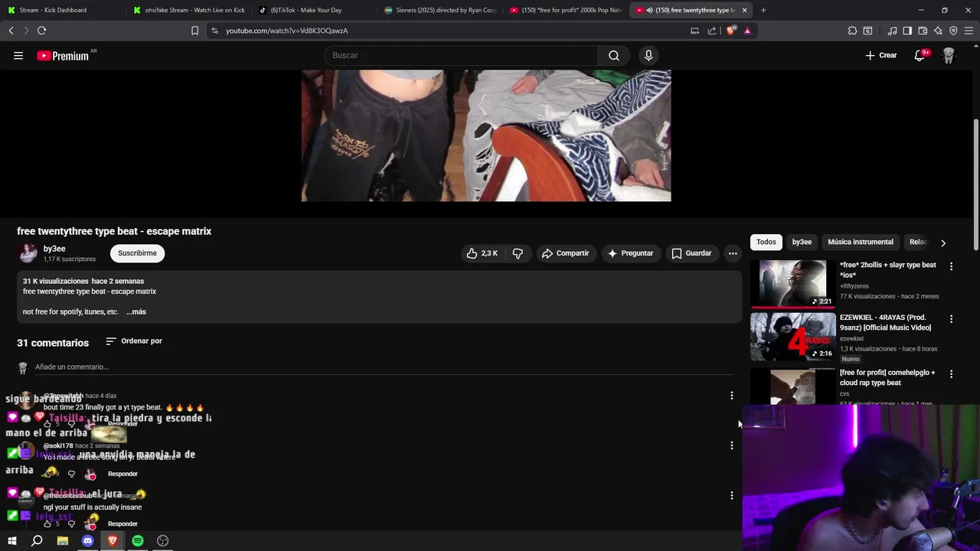Open options for 2hollis slayr type beat
Image resolution: width=980 pixels, height=551 pixels.
point(951,266)
